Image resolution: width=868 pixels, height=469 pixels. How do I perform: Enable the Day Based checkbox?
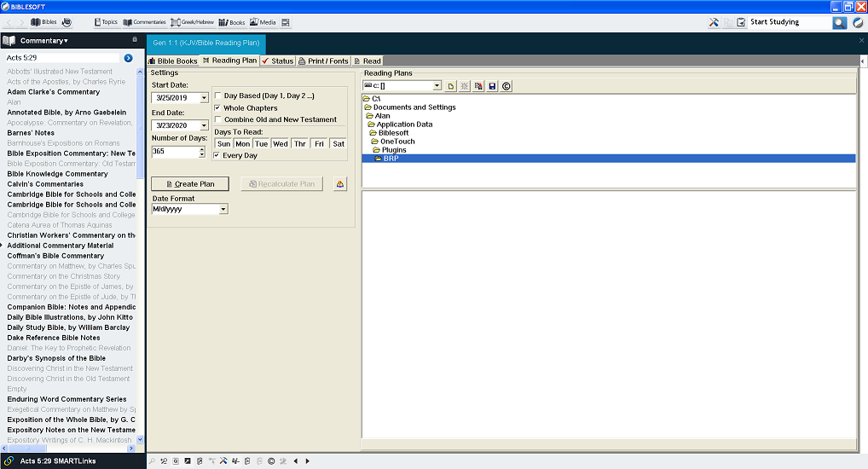(218, 96)
